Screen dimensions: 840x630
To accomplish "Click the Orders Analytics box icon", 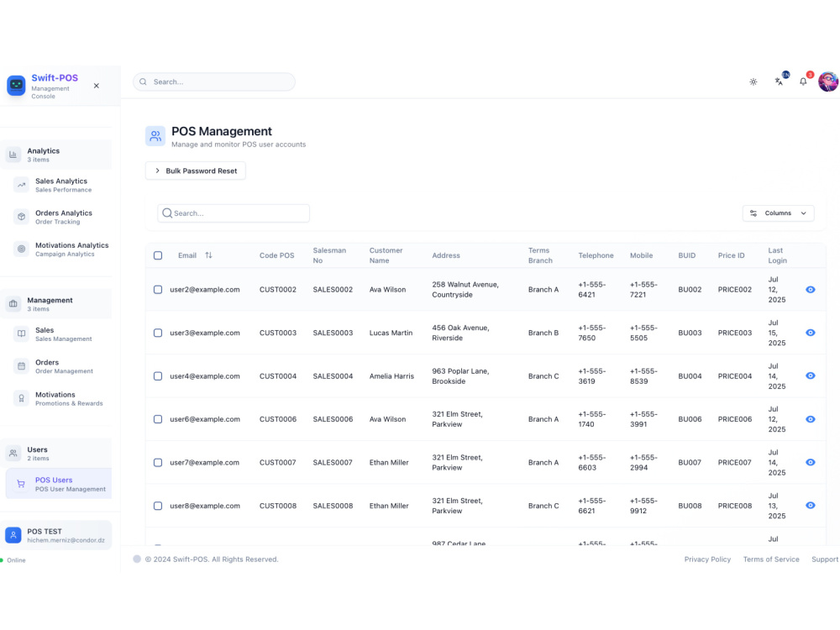I will (22, 217).
